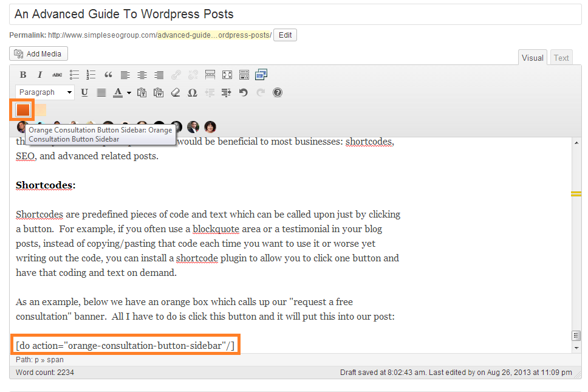Select the Visual editor tab
The image size is (588, 392).
click(x=532, y=58)
